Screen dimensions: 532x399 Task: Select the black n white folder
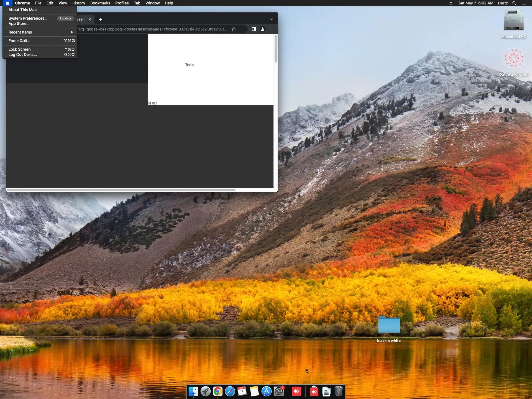pos(389,325)
